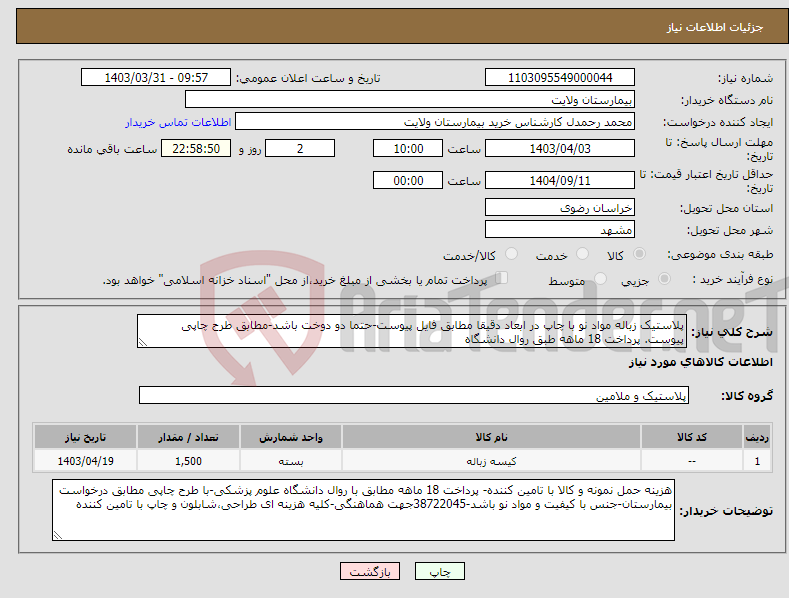This screenshot has width=789, height=598.
Task: Click the requester field محمد رحمدل
Action: pos(435,122)
